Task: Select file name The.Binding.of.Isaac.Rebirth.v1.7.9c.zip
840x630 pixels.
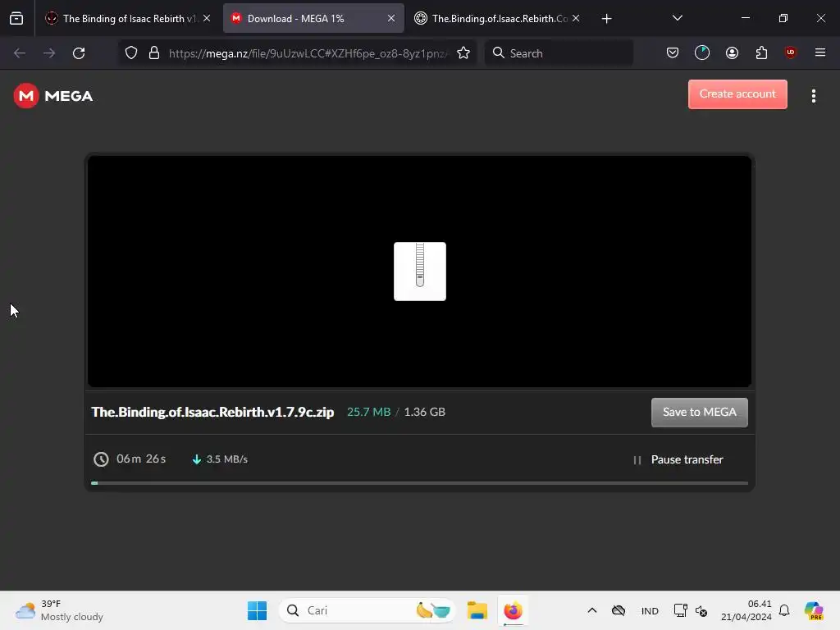Action: (x=212, y=412)
